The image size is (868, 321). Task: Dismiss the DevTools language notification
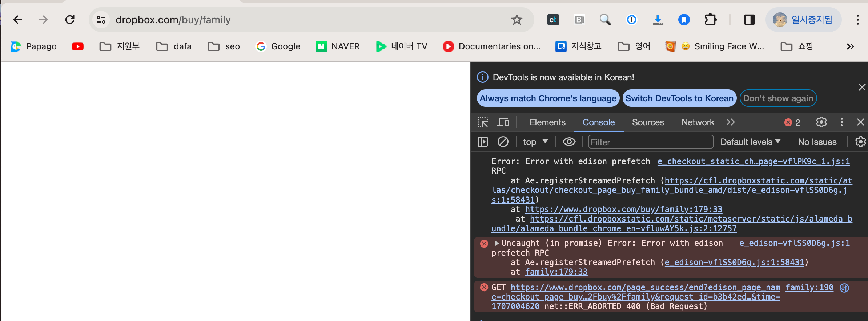point(862,87)
